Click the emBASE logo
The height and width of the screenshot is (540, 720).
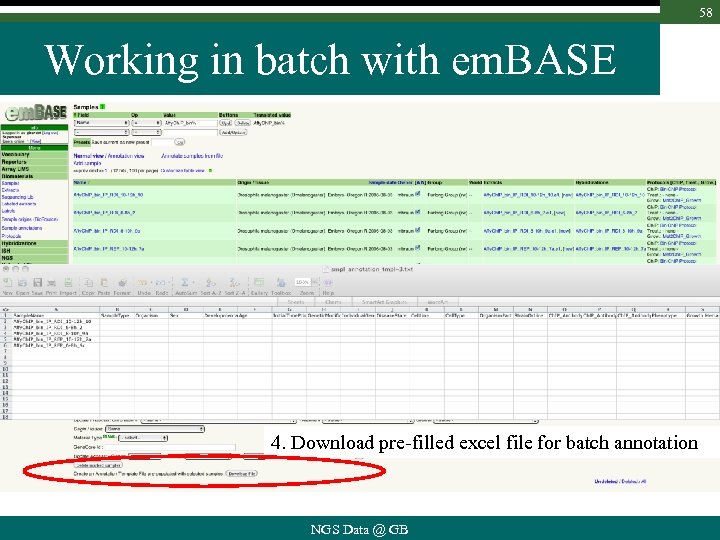coord(36,112)
